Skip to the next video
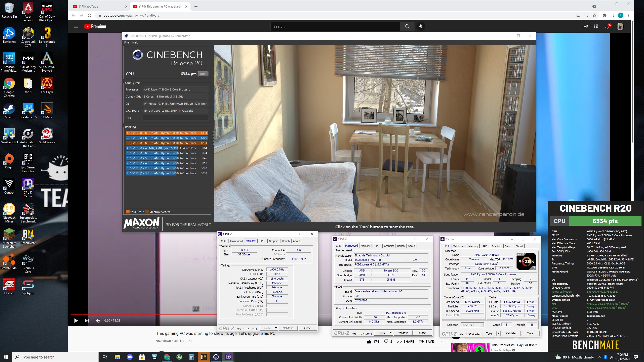644x362 pixels. coord(87,321)
